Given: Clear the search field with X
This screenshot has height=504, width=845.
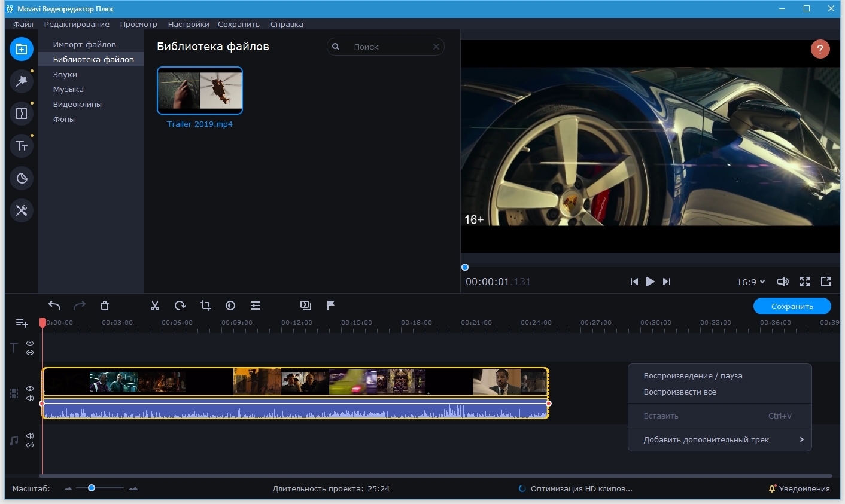Looking at the screenshot, I should [x=436, y=47].
